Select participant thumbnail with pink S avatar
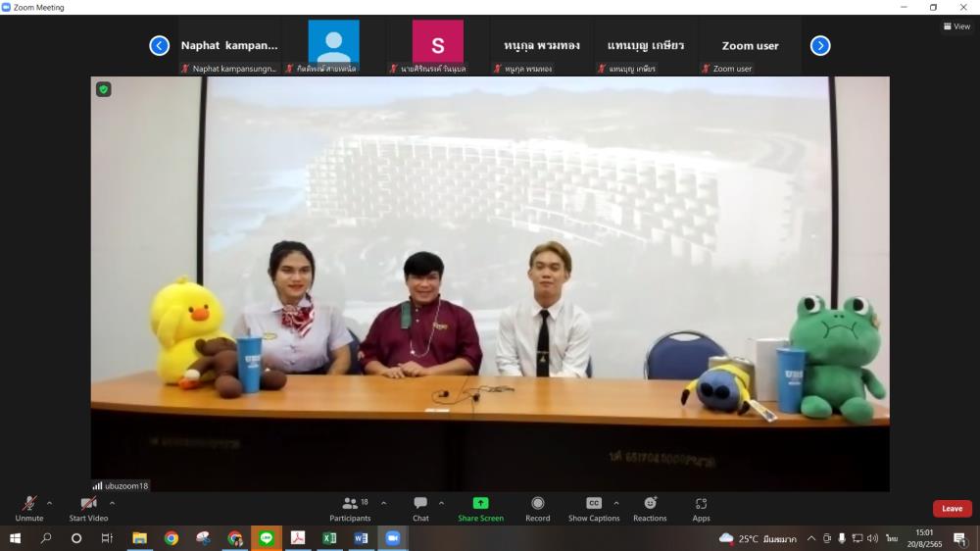Image resolution: width=980 pixels, height=551 pixels. [x=437, y=46]
